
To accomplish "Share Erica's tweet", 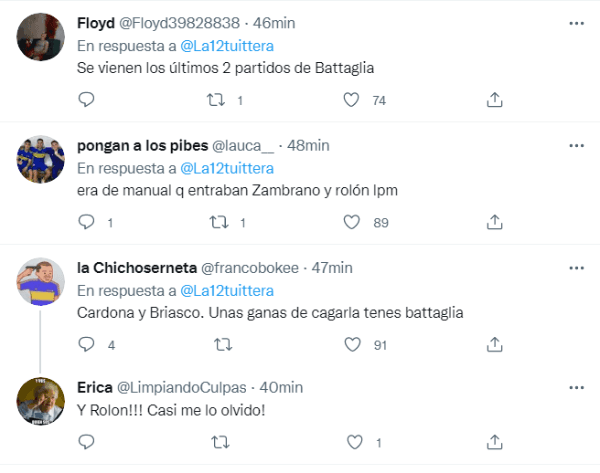I will [493, 441].
